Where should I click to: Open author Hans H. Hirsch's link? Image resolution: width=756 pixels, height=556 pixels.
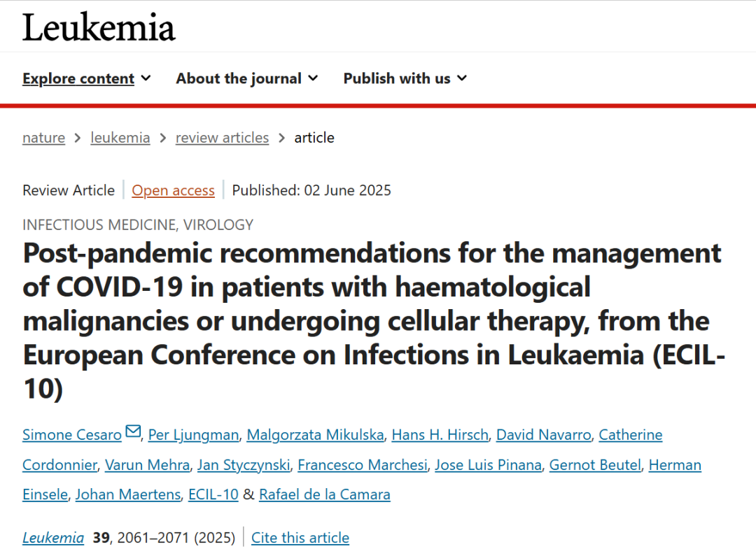440,435
